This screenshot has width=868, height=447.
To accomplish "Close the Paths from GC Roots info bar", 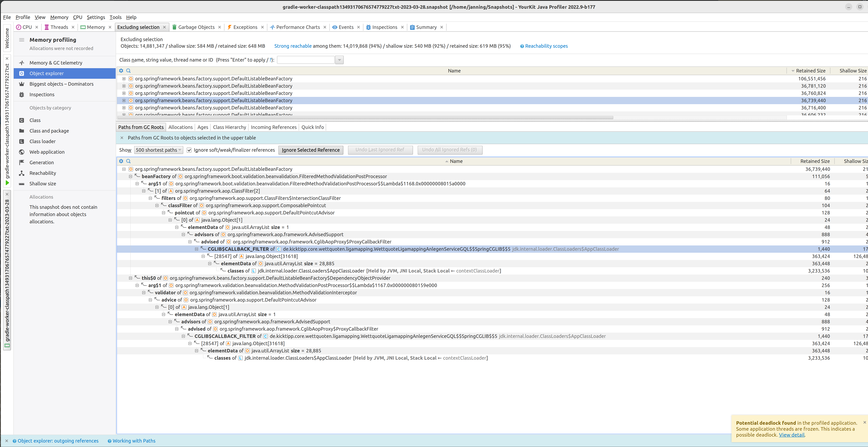I will pyautogui.click(x=122, y=138).
